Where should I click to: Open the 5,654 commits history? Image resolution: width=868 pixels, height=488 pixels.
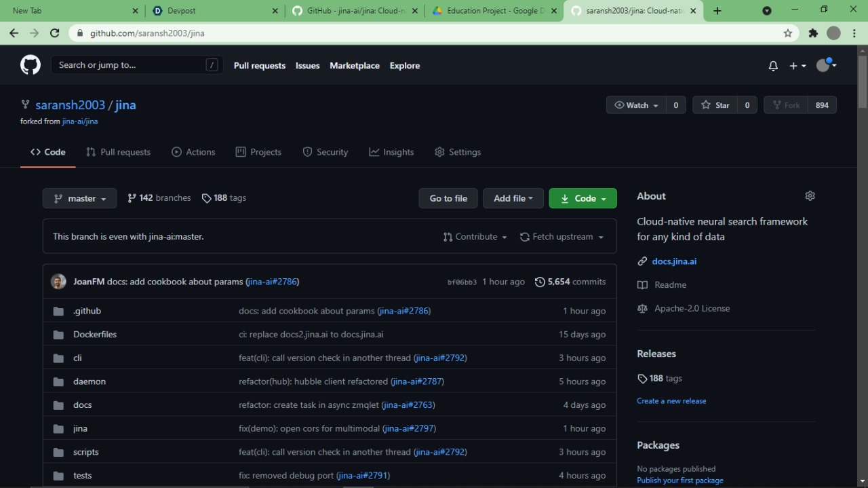click(570, 282)
